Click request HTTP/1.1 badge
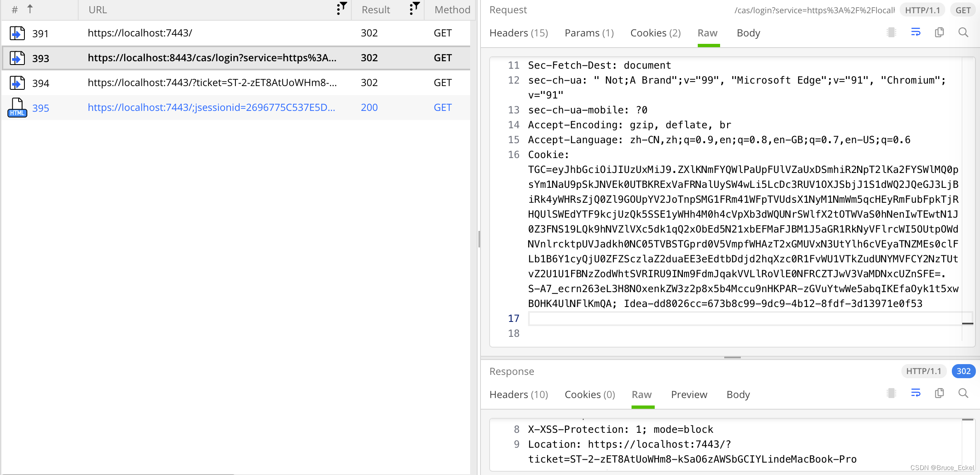This screenshot has width=980, height=475. (922, 10)
